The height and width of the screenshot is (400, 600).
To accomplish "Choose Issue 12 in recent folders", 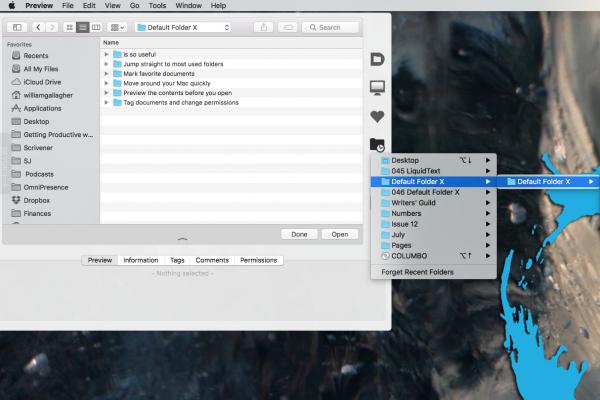I will (x=434, y=224).
